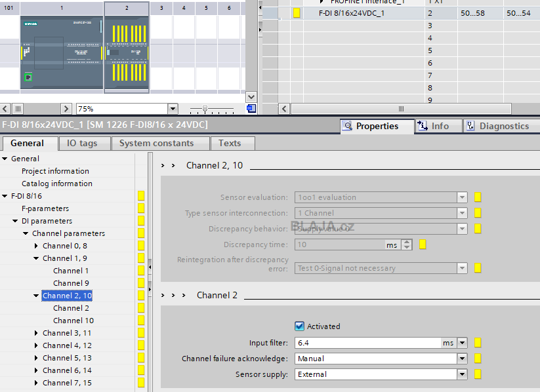Open the zoom level 75% dropdown

pyautogui.click(x=173, y=109)
